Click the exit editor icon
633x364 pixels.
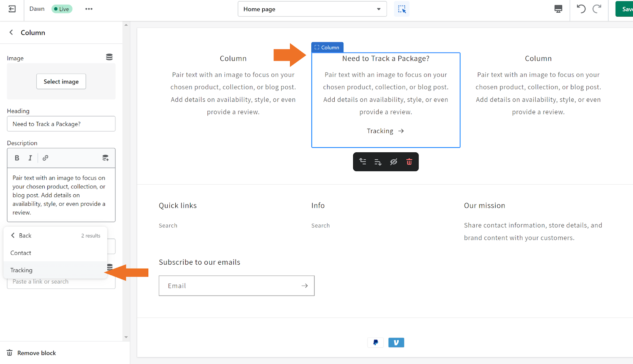click(x=12, y=9)
